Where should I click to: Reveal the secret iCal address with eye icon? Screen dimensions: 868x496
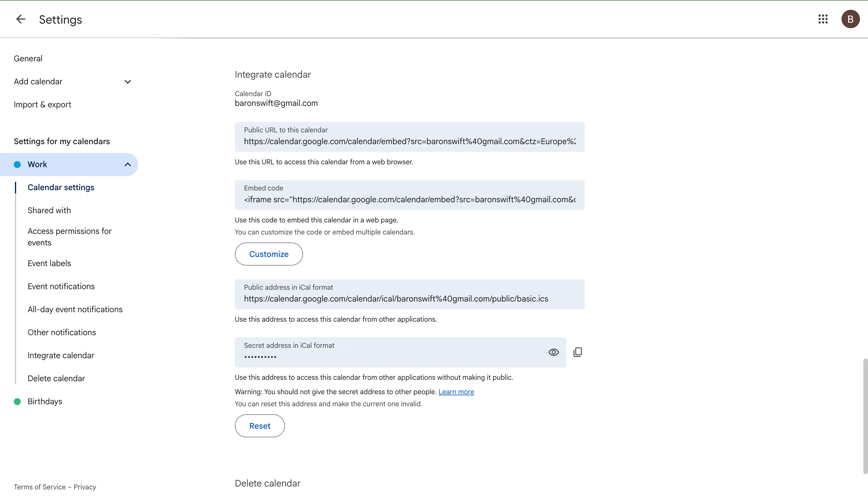(x=553, y=352)
